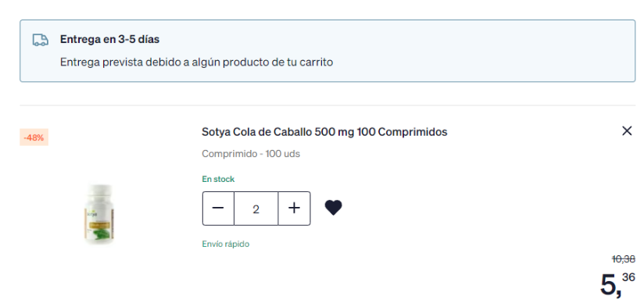This screenshot has width=644, height=303.
Task: Remove Sotya Cola de Caballo with X
Action: (627, 131)
